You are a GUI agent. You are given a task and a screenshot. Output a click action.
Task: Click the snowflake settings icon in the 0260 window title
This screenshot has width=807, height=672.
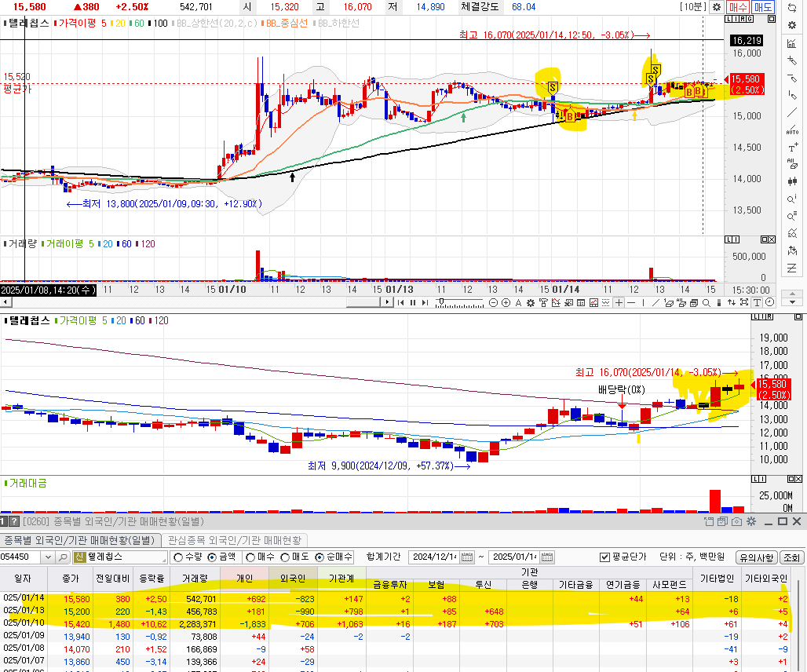(751, 522)
